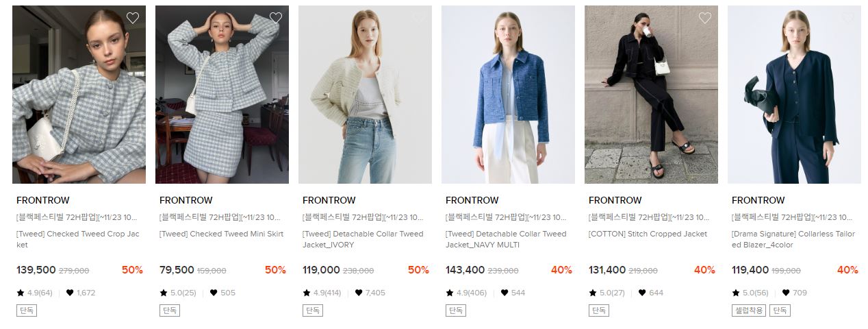Click the 119,400 price on Collarless Blazer
868x329 pixels.
point(750,270)
